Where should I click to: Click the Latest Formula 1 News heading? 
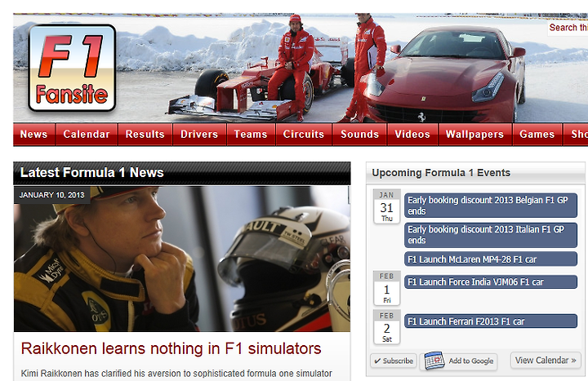[x=91, y=172]
